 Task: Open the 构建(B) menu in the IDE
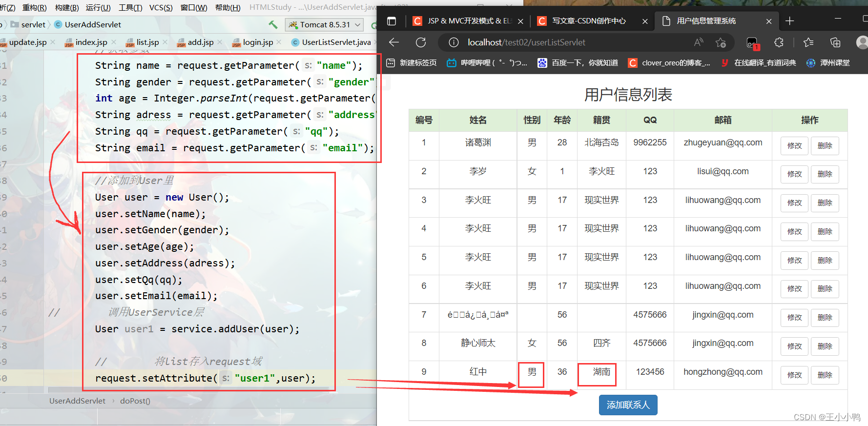[x=67, y=7]
